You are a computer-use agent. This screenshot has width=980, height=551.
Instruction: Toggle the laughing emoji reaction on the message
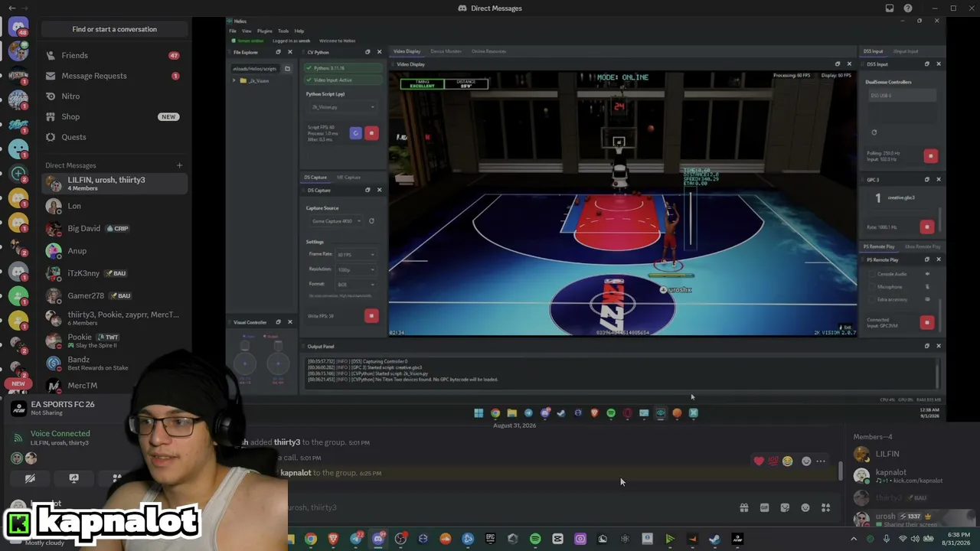pos(788,461)
